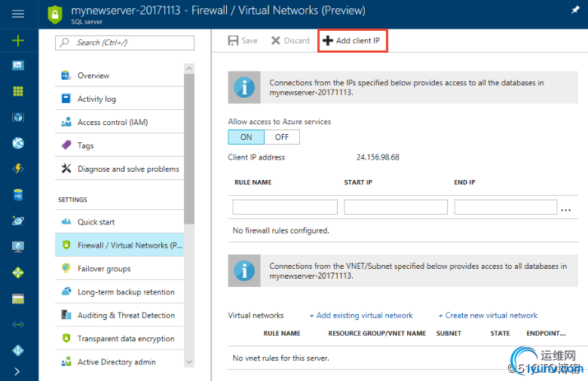The image size is (588, 381).
Task: Open the Load balancers diamond icon
Action: point(18,273)
